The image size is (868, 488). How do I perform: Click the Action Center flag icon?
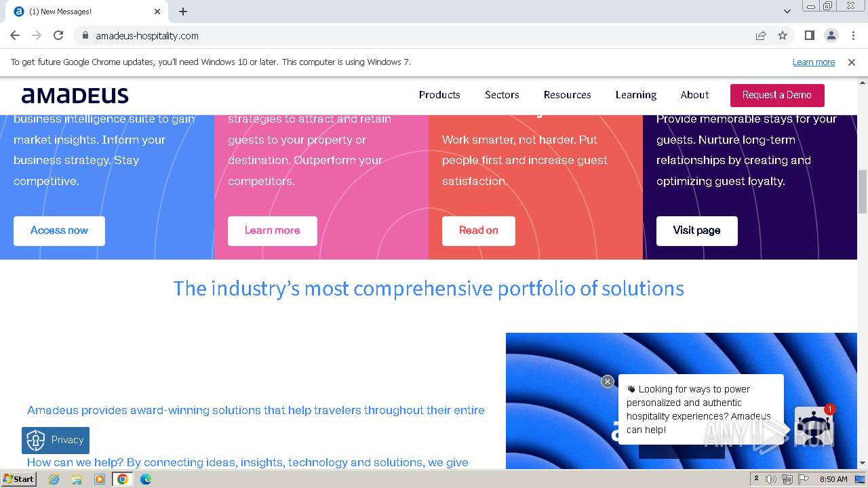tap(804, 479)
